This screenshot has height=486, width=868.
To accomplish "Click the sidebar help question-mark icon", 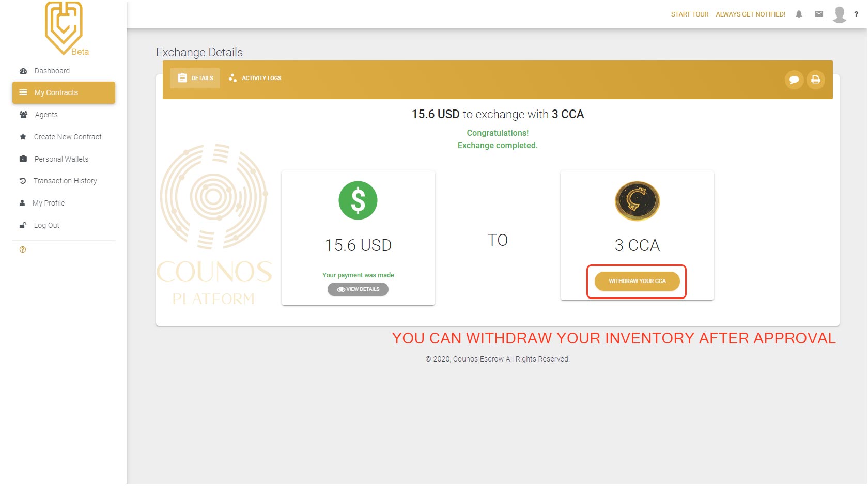I will coord(23,249).
